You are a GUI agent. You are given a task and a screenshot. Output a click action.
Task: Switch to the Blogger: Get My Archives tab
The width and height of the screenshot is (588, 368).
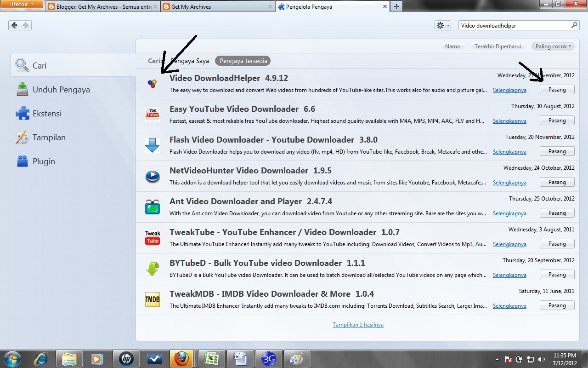point(103,7)
